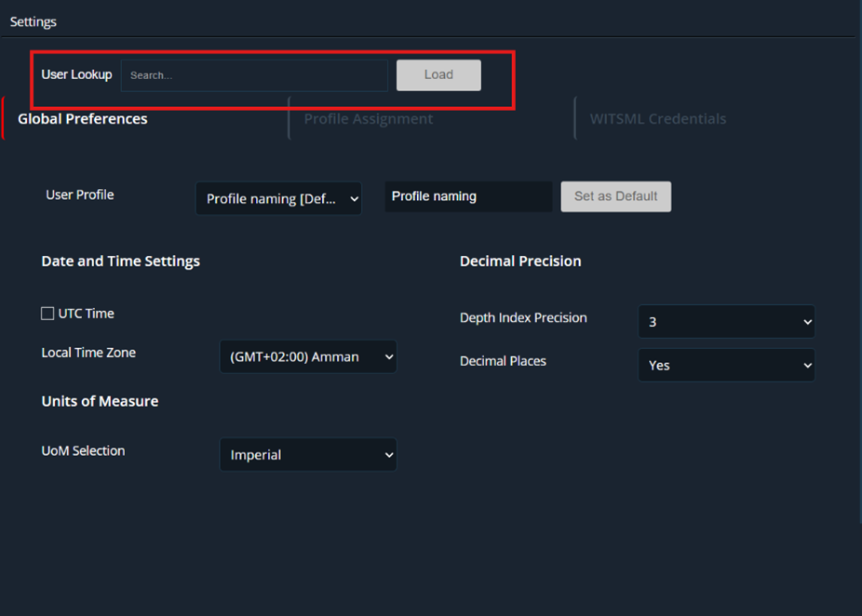This screenshot has width=862, height=616.
Task: Click the User Lookup label
Action: click(76, 74)
